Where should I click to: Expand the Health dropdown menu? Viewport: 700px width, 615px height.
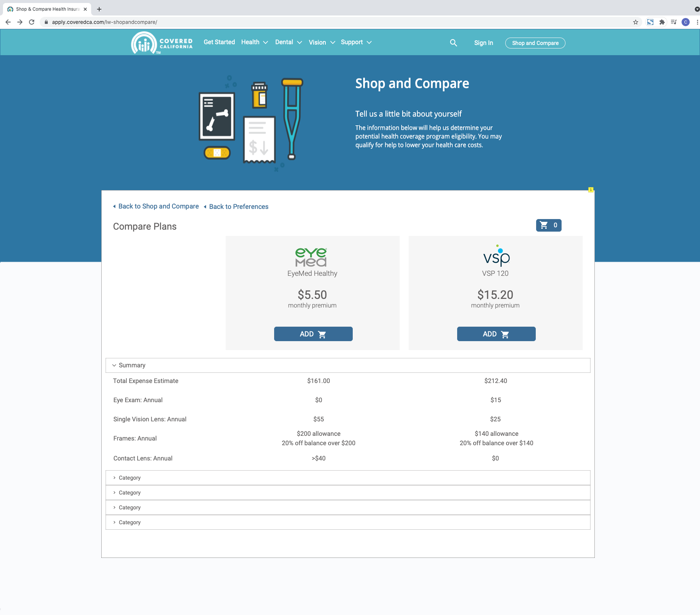tap(254, 42)
